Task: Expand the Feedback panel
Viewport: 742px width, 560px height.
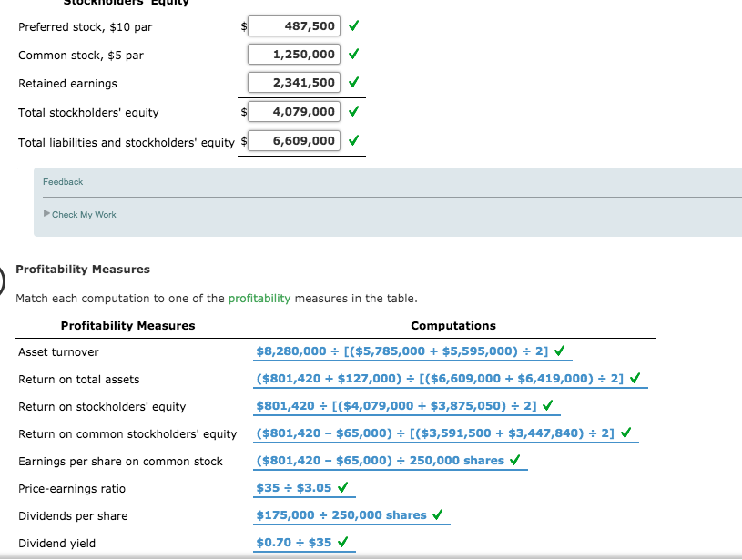Action: (x=62, y=181)
